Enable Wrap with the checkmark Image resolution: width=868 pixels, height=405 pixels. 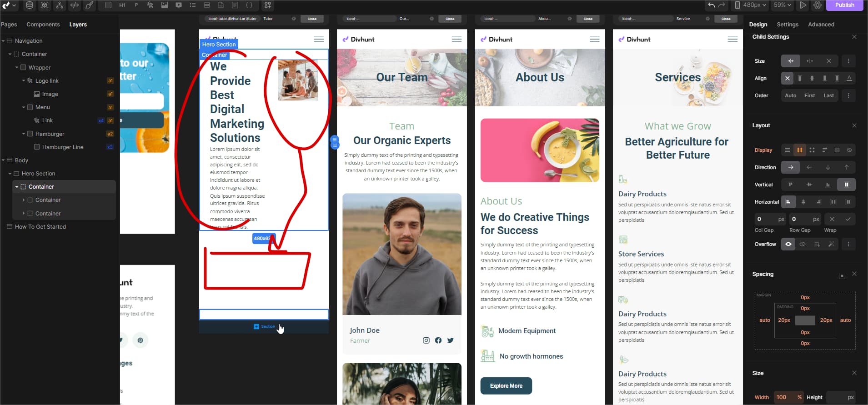coord(848,219)
